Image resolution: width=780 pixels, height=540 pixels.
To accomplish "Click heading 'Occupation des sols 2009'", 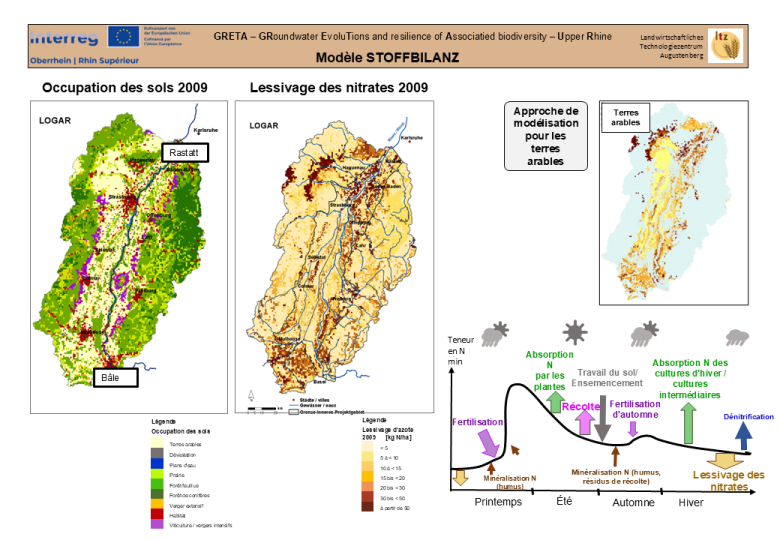I will click(124, 88).
